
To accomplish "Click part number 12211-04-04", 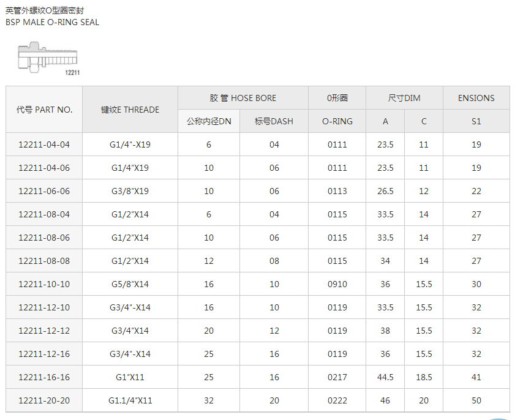I will pos(44,144).
